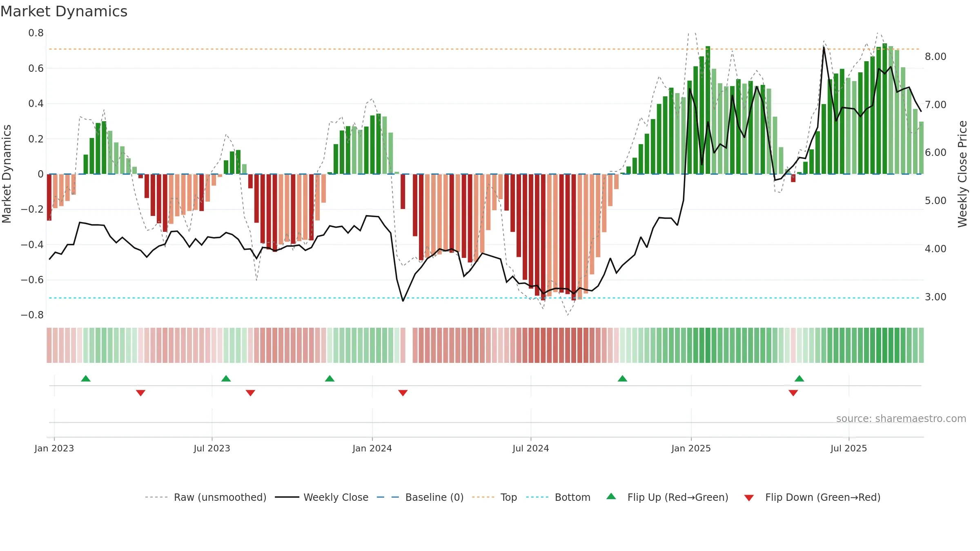
Task: Click the green flip-up marker in spring 2025
Action: point(800,378)
